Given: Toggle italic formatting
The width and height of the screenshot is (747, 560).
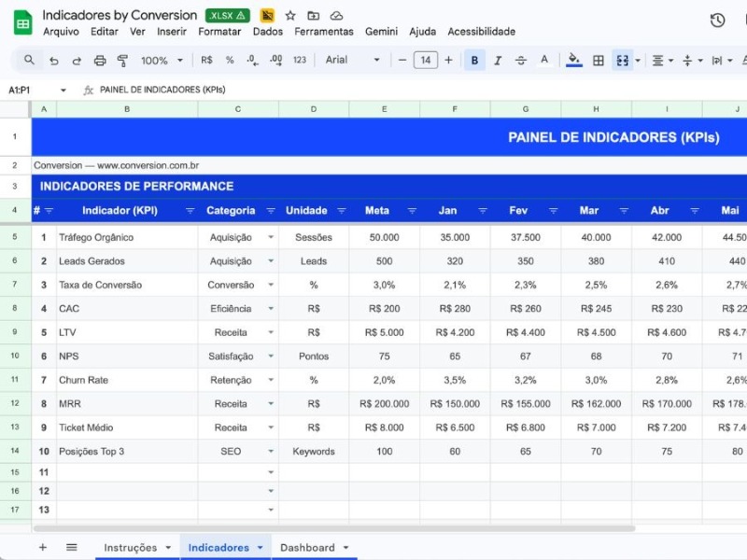Looking at the screenshot, I should click(498, 61).
